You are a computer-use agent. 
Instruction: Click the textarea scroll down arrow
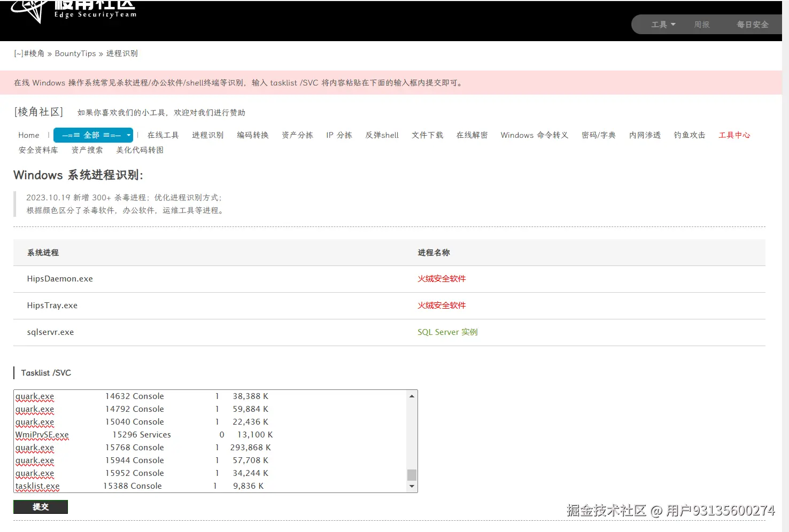412,486
